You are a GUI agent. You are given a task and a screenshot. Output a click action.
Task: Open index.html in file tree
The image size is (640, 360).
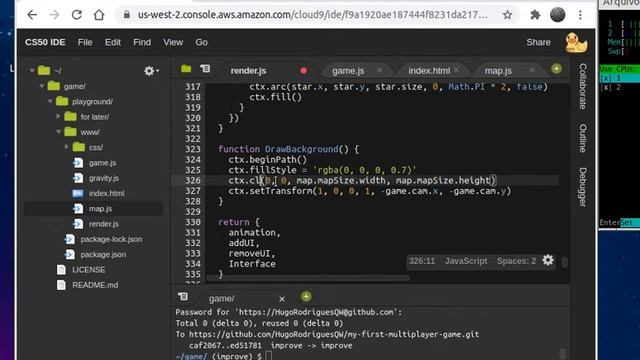point(106,193)
